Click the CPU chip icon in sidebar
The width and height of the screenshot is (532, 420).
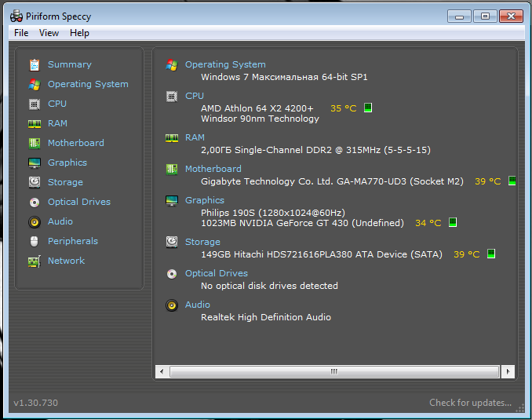[x=35, y=104]
